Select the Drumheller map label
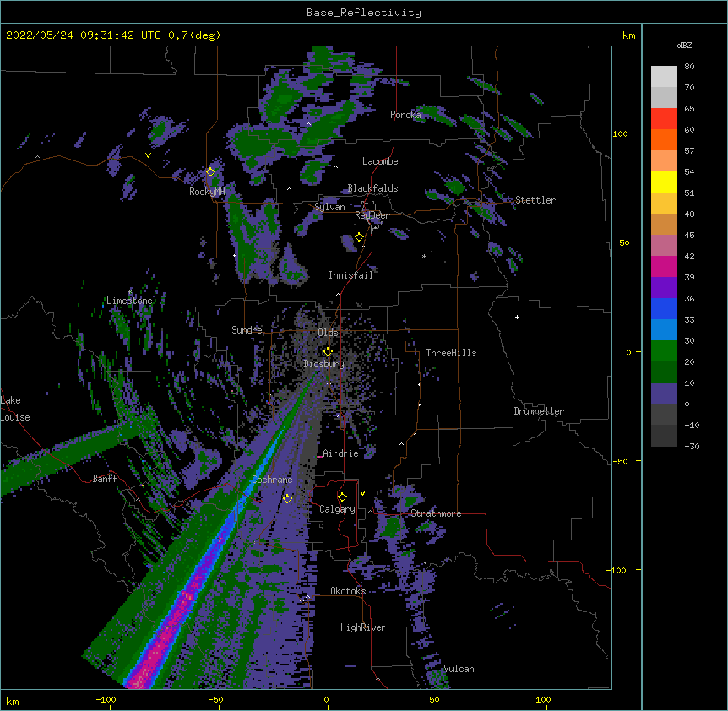Image resolution: width=728 pixels, height=711 pixels. point(539,411)
